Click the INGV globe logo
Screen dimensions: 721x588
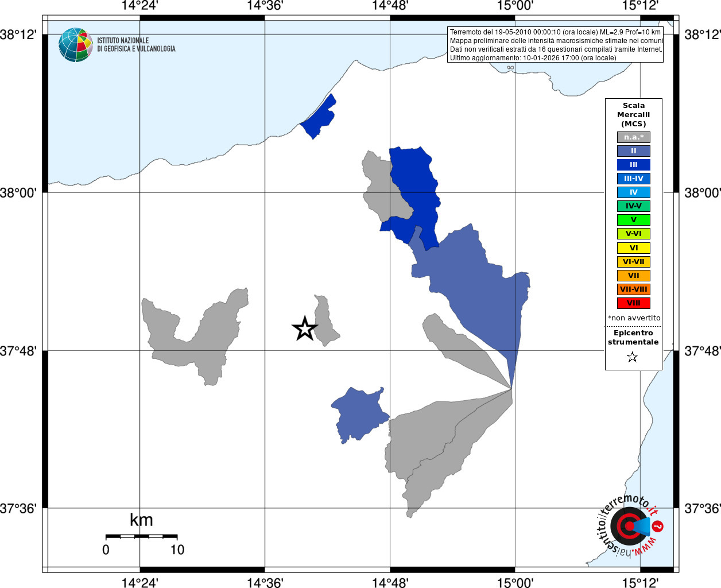[75, 45]
